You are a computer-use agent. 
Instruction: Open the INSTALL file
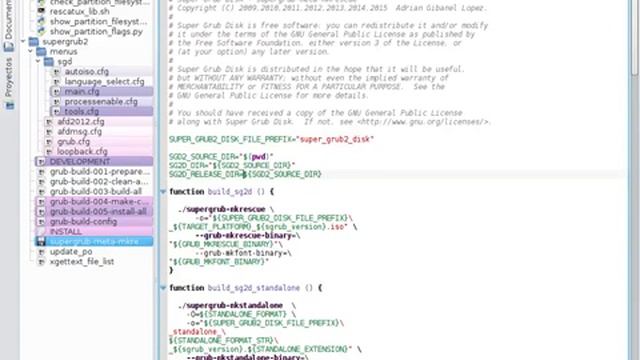66,231
